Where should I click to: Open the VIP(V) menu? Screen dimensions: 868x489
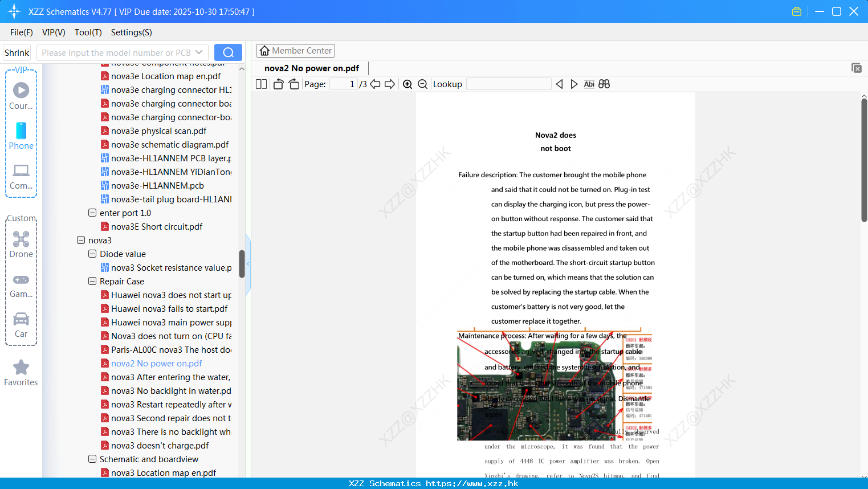[x=54, y=32]
